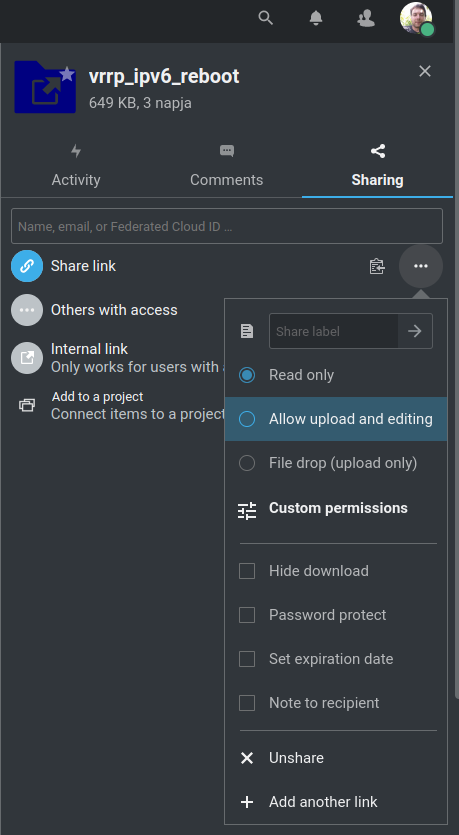
Task: Copy the share link to clipboard
Action: (377, 266)
